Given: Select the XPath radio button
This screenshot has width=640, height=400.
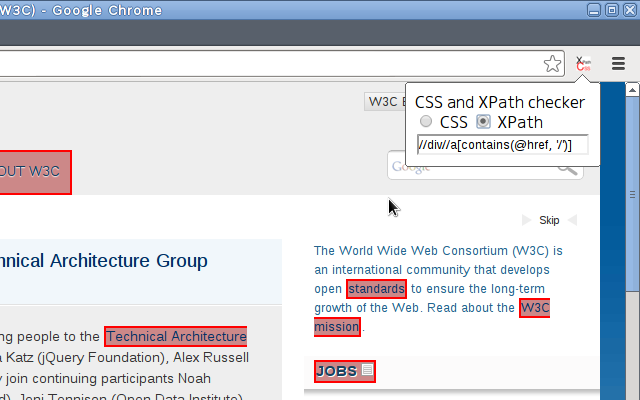Looking at the screenshot, I should (x=483, y=122).
